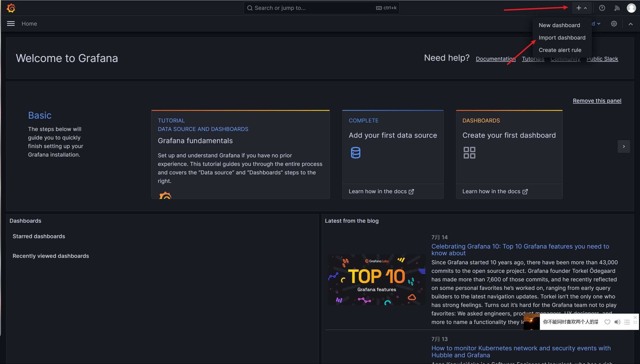Click the database data source icon
This screenshot has width=640, height=364.
point(355,153)
